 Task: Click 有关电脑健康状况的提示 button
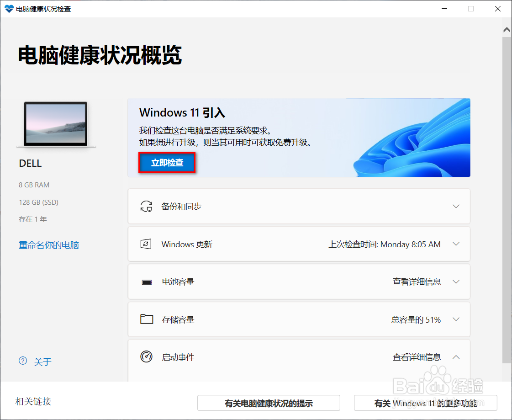pos(269,403)
